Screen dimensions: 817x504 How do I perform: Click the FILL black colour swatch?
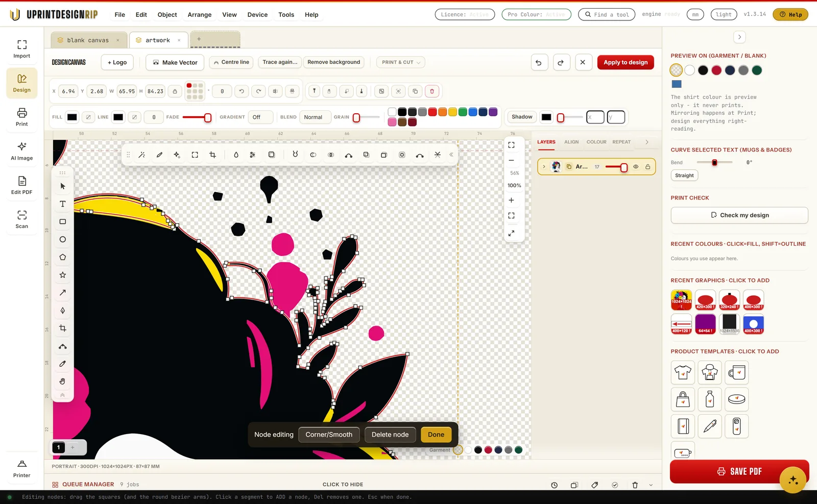pos(72,117)
